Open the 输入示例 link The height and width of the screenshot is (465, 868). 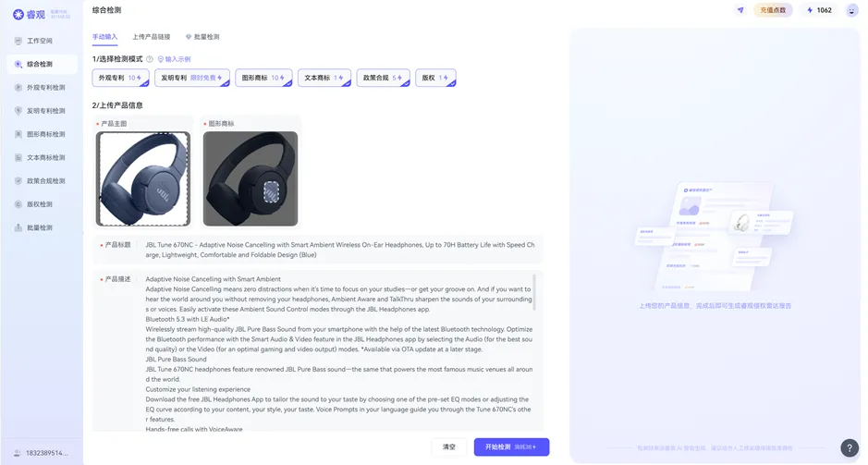[175, 59]
